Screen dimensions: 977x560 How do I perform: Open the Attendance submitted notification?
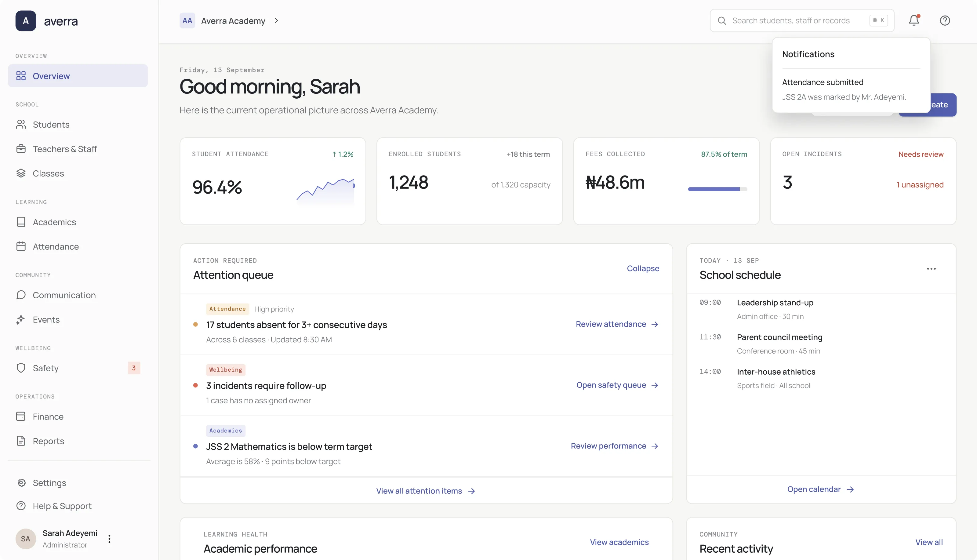(851, 89)
